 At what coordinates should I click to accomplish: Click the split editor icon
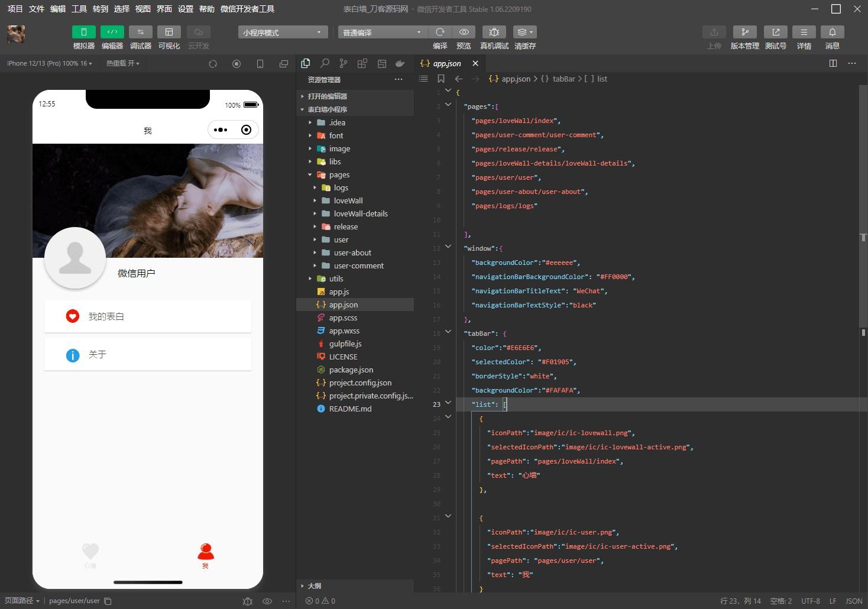click(833, 63)
